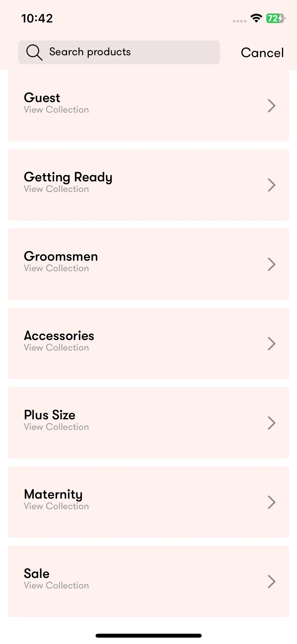Click the Sale row chevron icon
Screen dimensions: 297x644
[272, 581]
